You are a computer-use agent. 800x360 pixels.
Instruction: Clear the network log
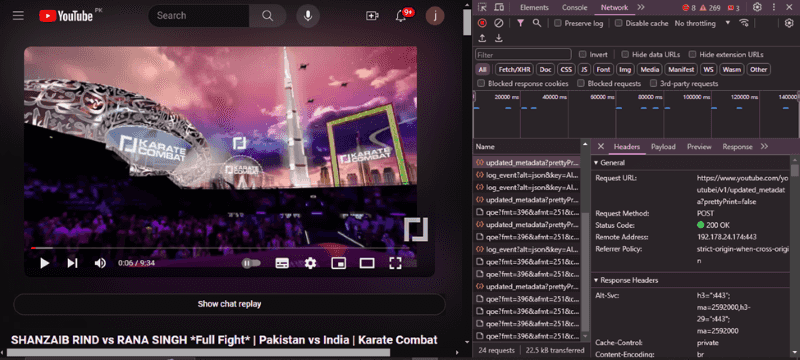pos(499,23)
